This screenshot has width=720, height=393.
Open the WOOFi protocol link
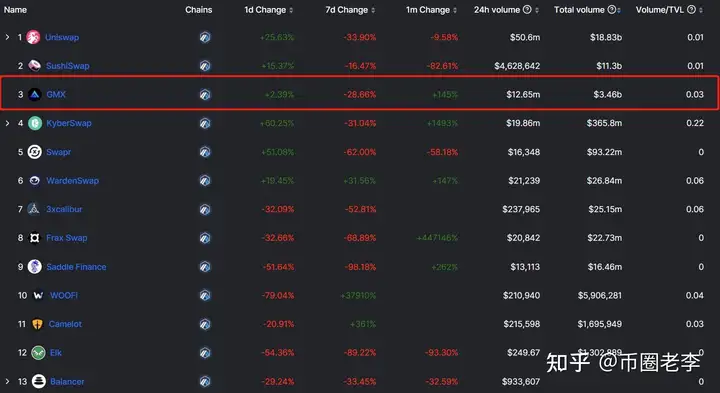pyautogui.click(x=64, y=295)
